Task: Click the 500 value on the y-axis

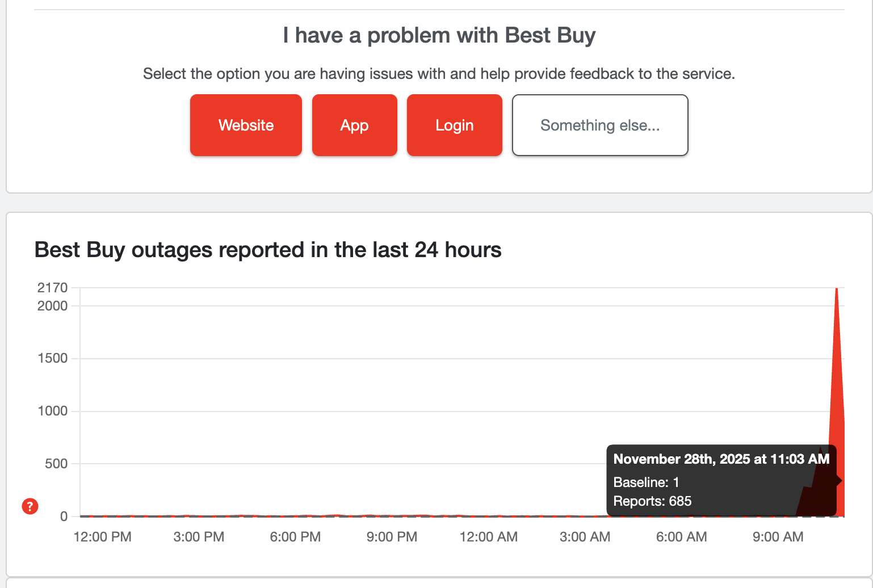Action: pyautogui.click(x=54, y=464)
